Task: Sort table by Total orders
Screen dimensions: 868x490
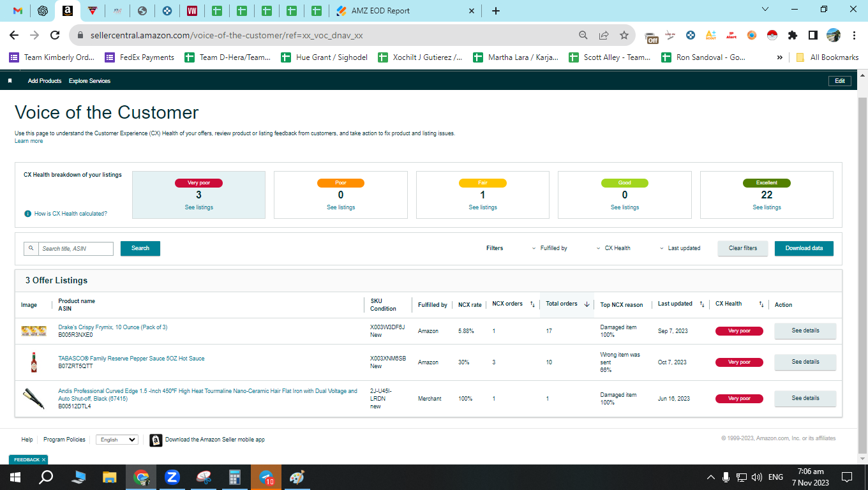Action: click(587, 304)
